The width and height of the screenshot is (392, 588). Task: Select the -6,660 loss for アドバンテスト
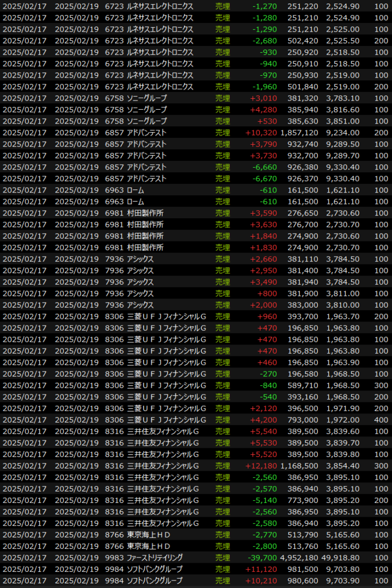click(264, 167)
